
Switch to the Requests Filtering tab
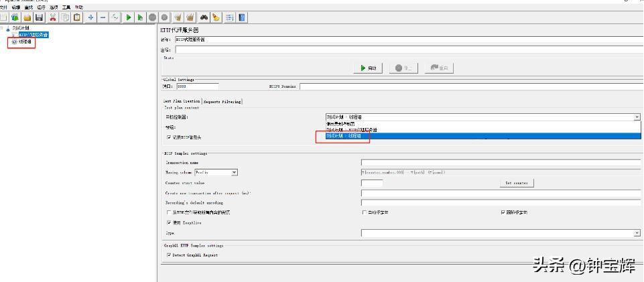[x=222, y=101]
